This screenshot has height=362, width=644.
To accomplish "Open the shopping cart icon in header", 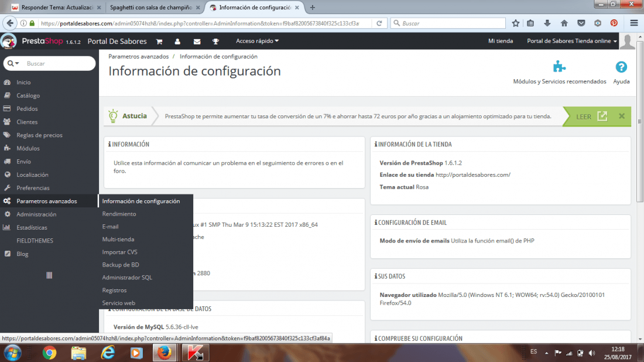I will (x=159, y=41).
